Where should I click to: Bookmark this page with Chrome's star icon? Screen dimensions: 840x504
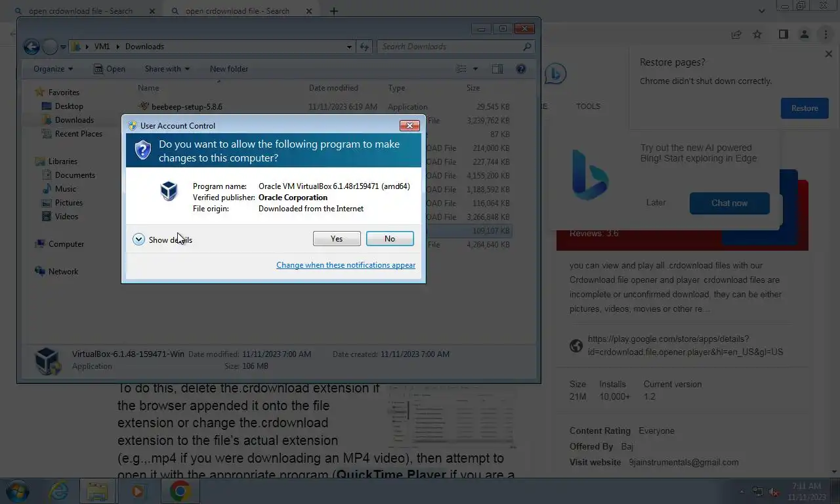coord(757,34)
